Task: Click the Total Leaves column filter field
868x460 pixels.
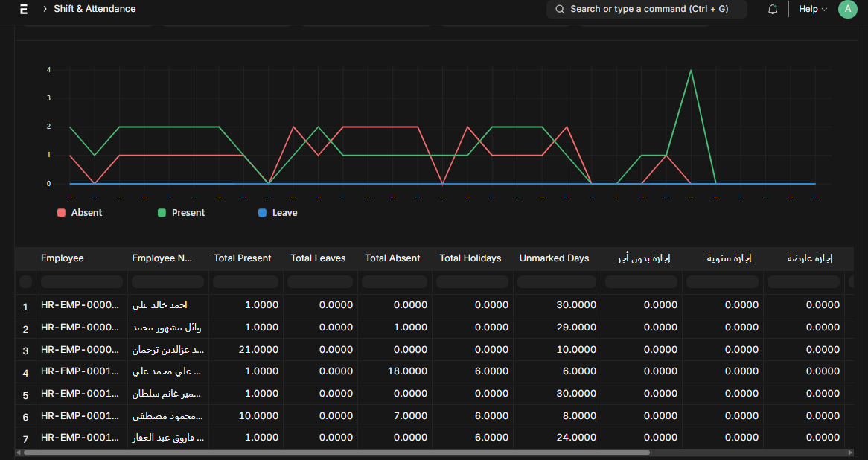Action: [x=320, y=282]
